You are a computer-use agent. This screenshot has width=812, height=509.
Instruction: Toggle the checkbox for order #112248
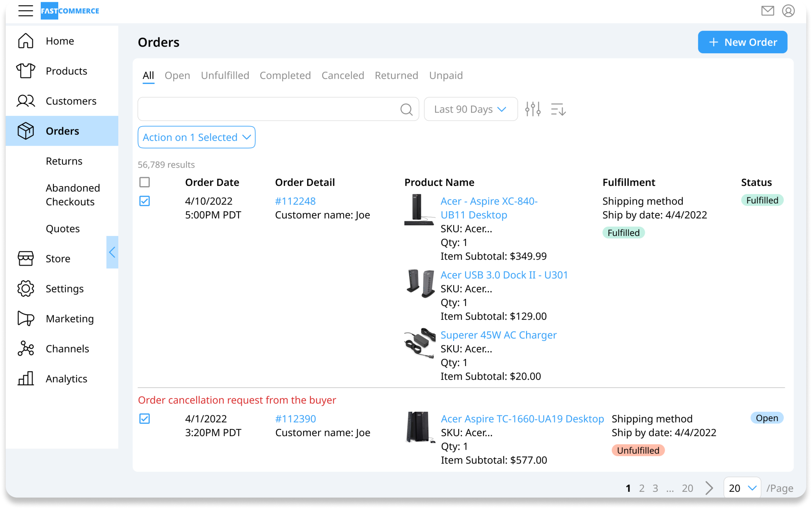[x=145, y=201]
